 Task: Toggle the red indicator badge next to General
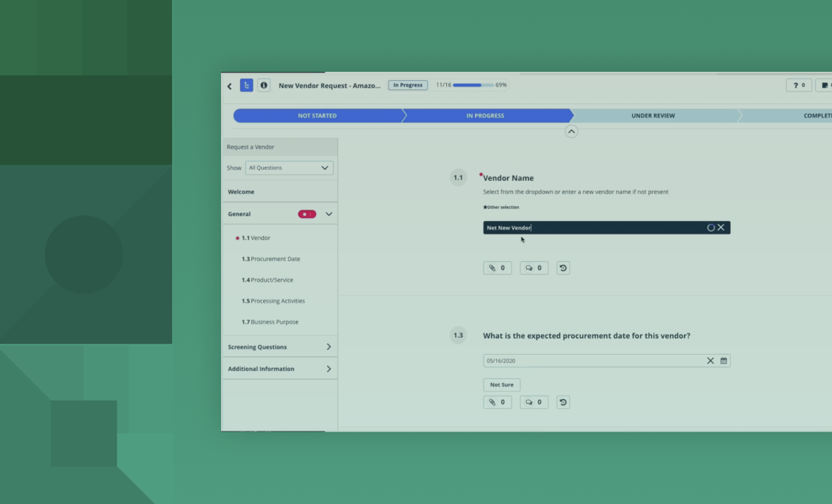pos(307,213)
